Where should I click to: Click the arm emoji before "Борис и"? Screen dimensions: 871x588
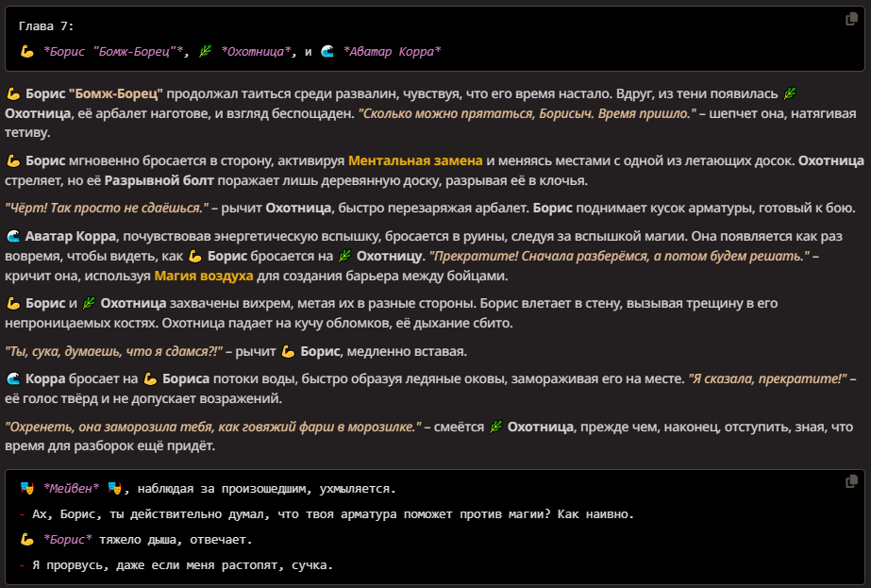13,304
